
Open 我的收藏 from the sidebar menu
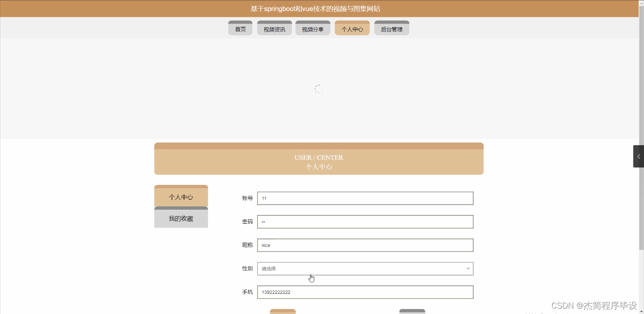point(181,218)
